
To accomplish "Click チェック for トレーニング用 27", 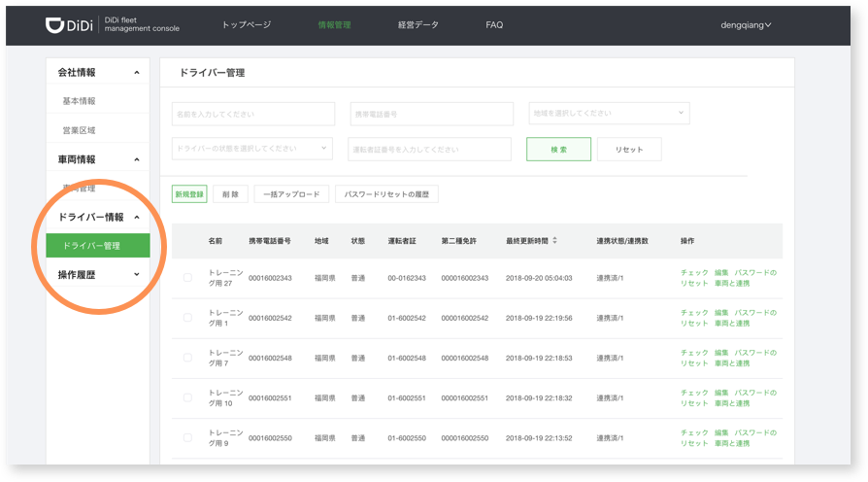I will tap(694, 272).
